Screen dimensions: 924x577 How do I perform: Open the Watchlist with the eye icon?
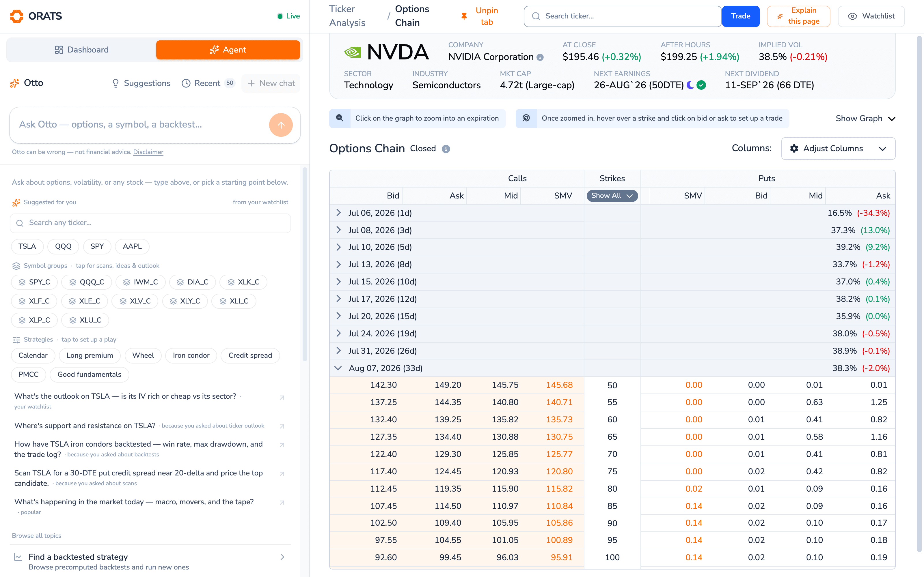click(871, 16)
